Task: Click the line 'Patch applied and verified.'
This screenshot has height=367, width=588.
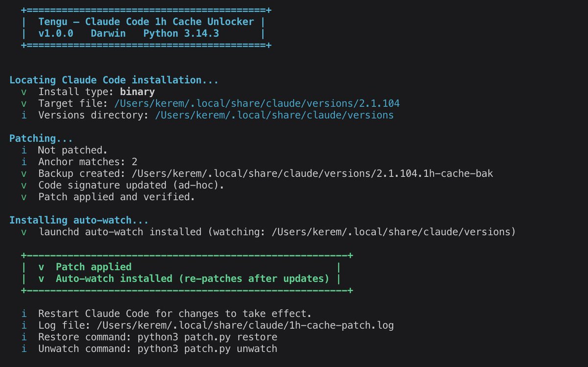Action: point(117,197)
